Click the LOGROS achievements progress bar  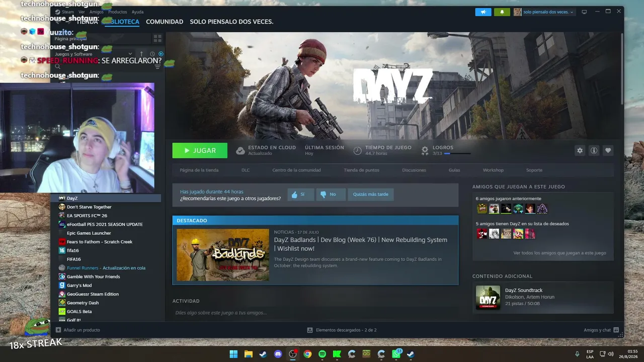(x=458, y=153)
